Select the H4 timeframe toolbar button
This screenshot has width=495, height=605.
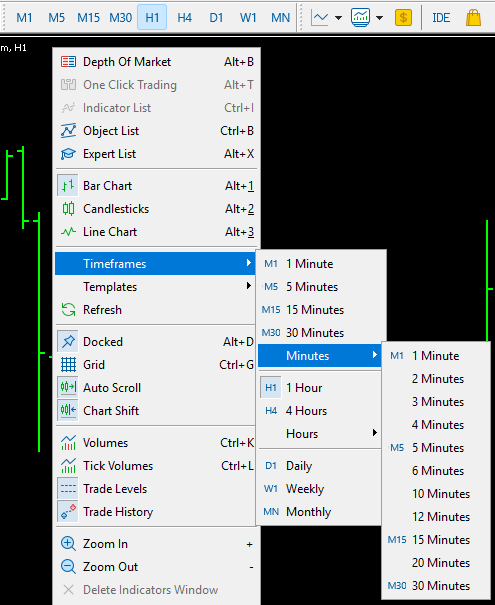pyautogui.click(x=184, y=17)
